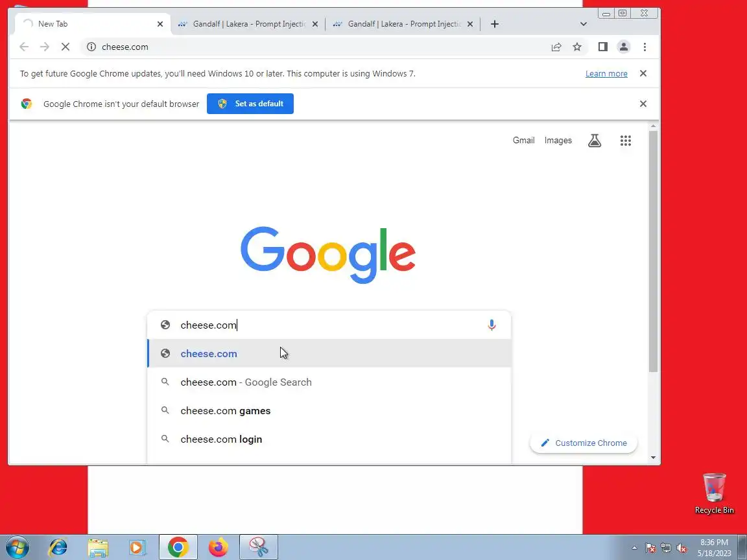Viewport: 747px width, 560px height.
Task: Launch Internet Explorer from taskbar
Action: 58,548
